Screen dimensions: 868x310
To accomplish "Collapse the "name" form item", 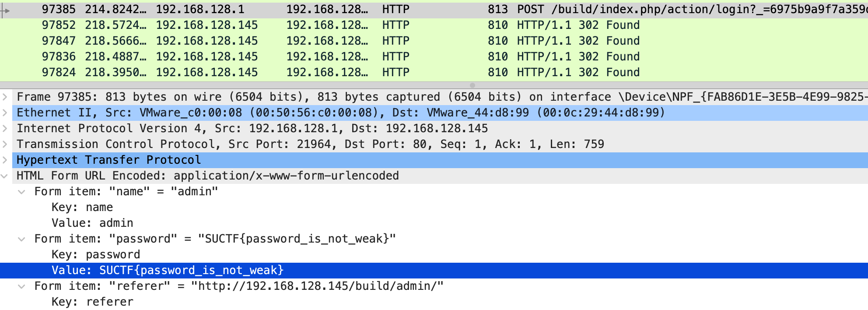I will (21, 192).
